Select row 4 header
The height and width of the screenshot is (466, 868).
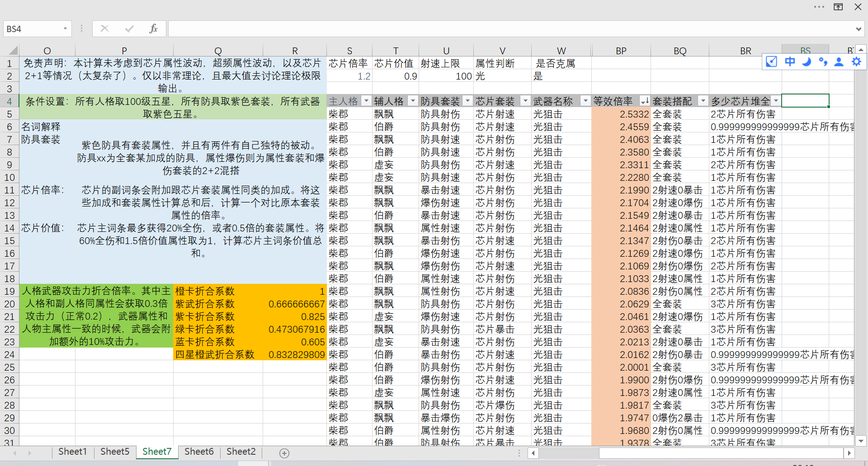click(9, 101)
